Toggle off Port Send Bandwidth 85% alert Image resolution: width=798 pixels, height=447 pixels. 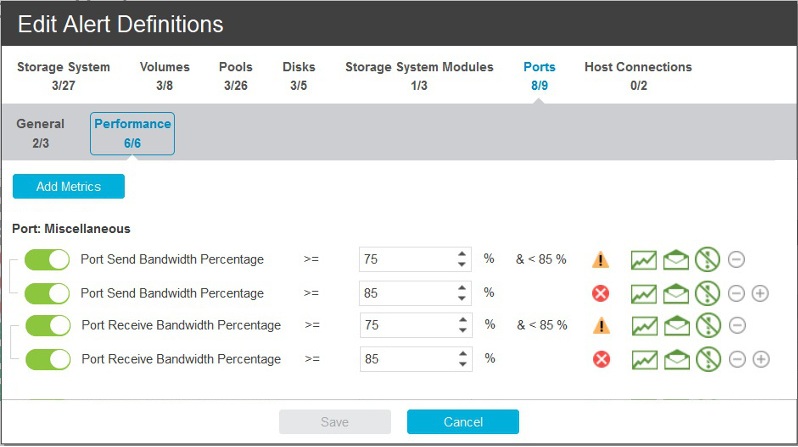[x=47, y=293]
